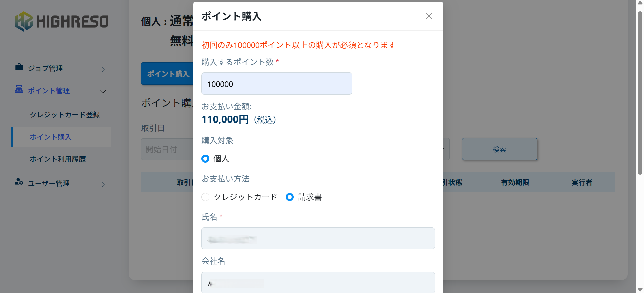
Task: Click the 購入するポイント数 input field
Action: point(276,84)
